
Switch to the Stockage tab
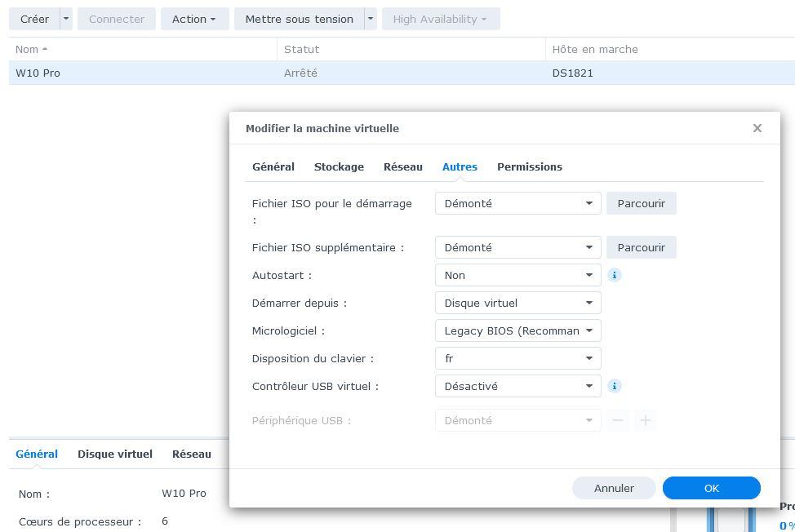click(x=339, y=166)
